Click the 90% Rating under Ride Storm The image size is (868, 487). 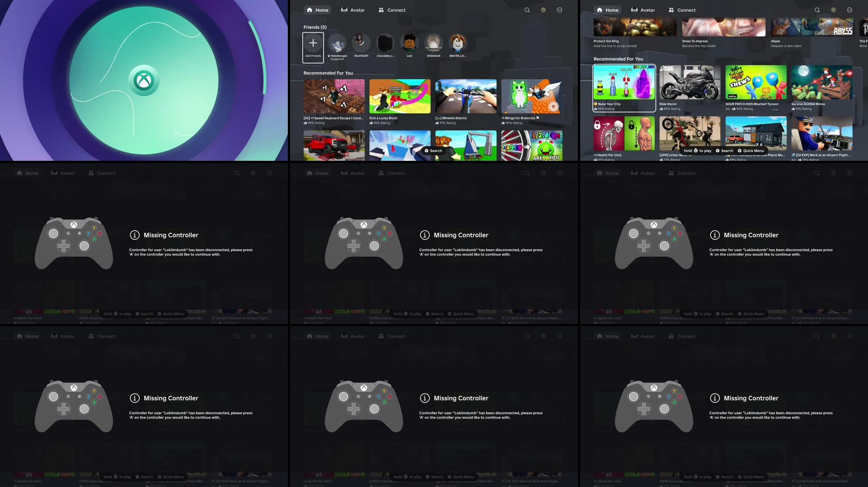(670, 109)
